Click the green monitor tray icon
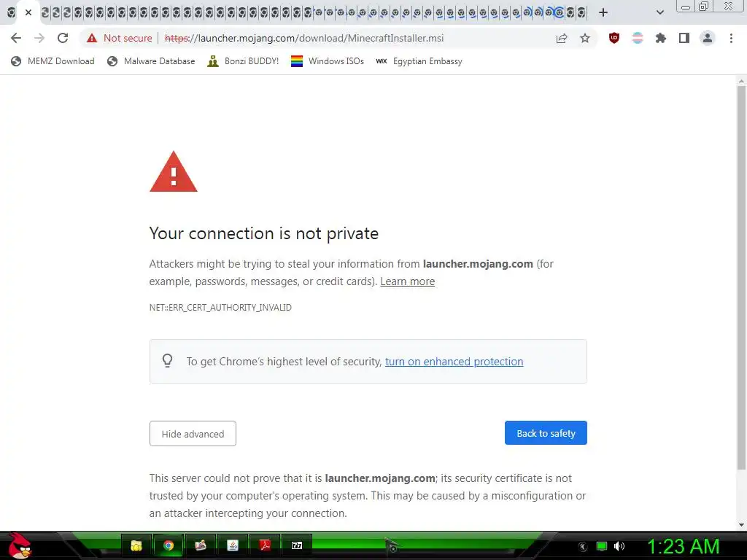Screen dimensions: 747x560 pyautogui.click(x=602, y=546)
